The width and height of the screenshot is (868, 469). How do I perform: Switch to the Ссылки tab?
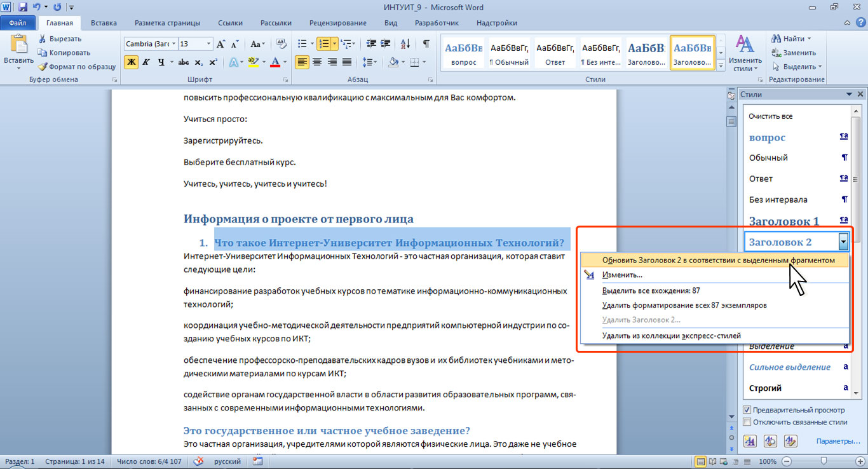pyautogui.click(x=230, y=23)
